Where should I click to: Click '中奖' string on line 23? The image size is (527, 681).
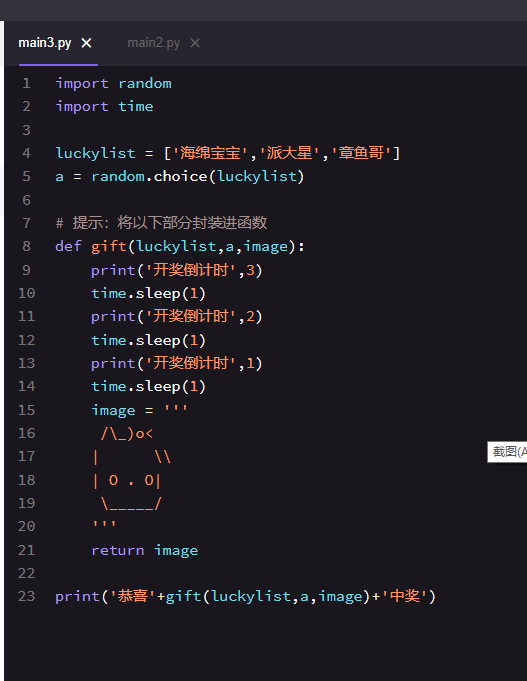[405, 596]
